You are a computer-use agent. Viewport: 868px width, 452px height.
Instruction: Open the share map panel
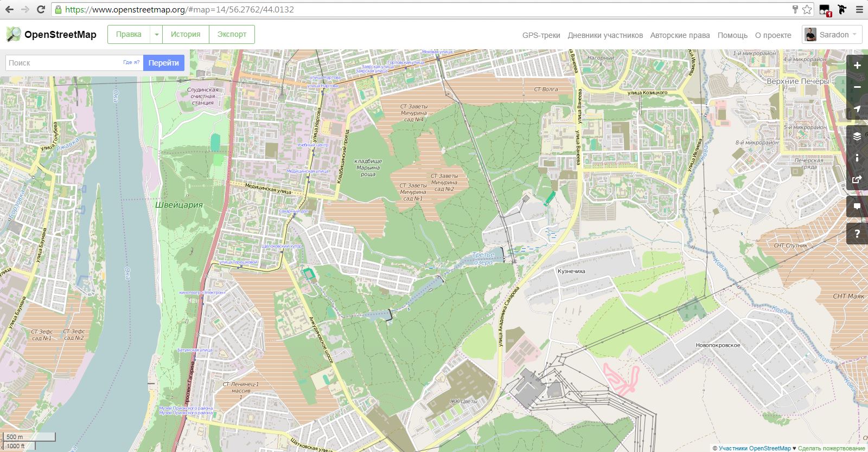click(857, 179)
